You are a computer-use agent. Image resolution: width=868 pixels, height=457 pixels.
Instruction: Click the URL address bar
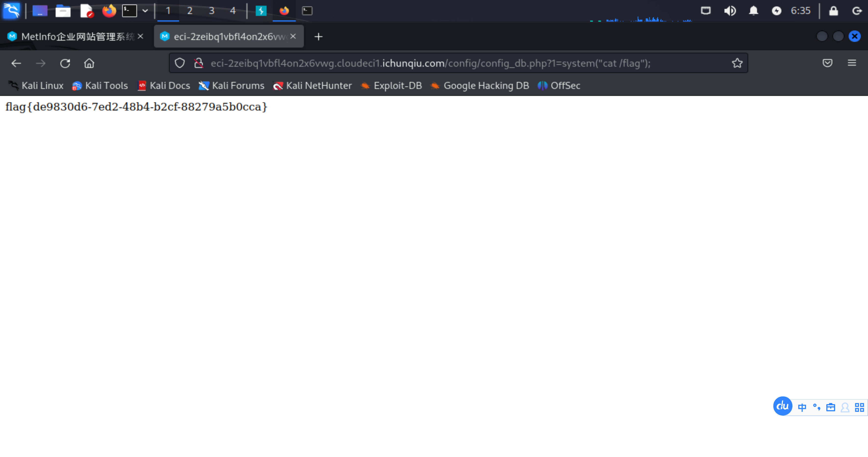(458, 63)
